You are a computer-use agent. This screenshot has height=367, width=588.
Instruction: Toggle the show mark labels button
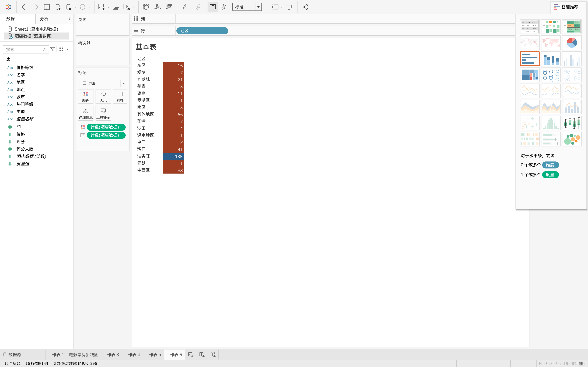(x=213, y=7)
